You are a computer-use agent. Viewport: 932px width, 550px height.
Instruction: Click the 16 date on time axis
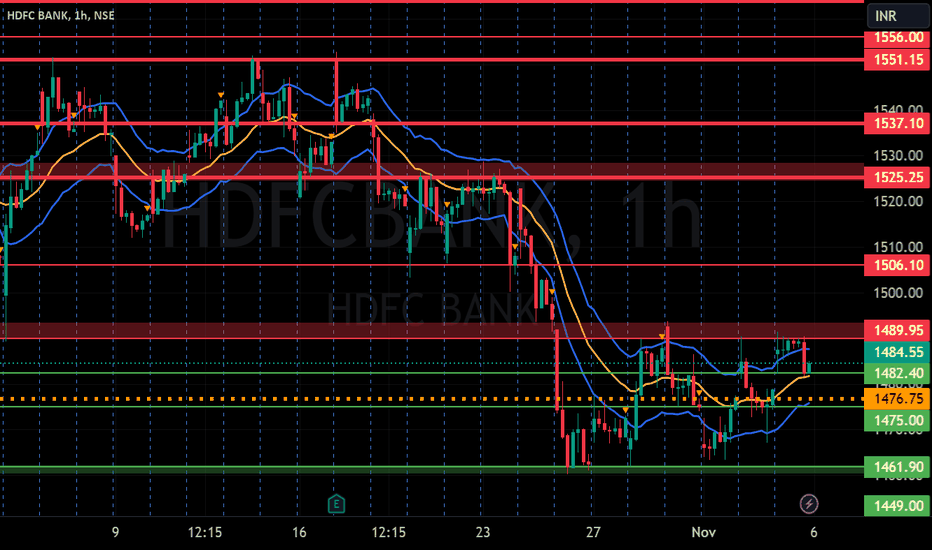(x=299, y=532)
